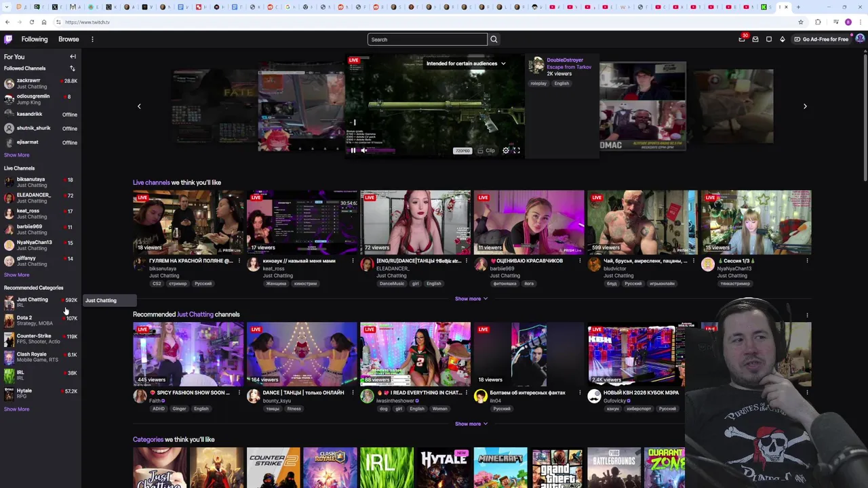Screen dimensions: 868x488
Task: Focus the Twitch Search field
Action: pos(427,39)
